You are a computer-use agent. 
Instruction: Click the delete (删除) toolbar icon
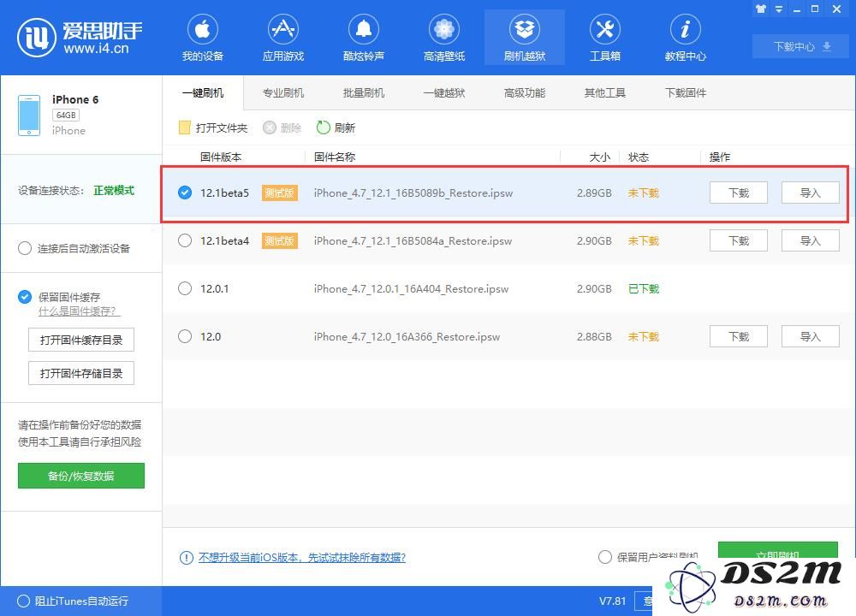[269, 127]
